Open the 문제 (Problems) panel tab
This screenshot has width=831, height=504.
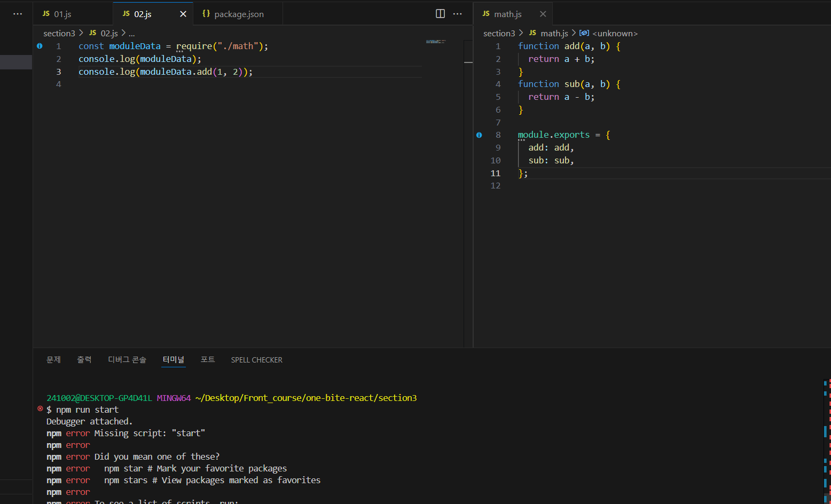[x=53, y=360]
